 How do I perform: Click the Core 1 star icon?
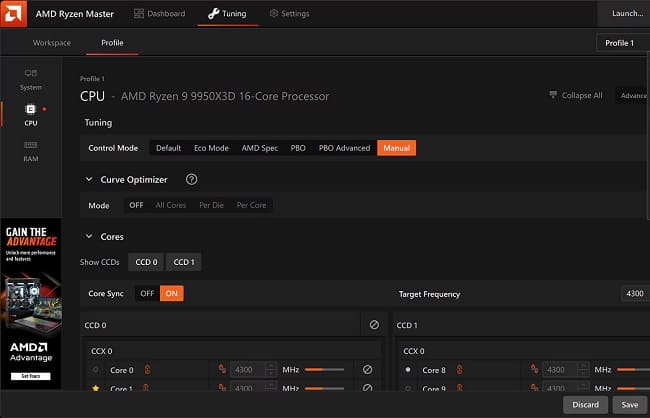(x=96, y=388)
